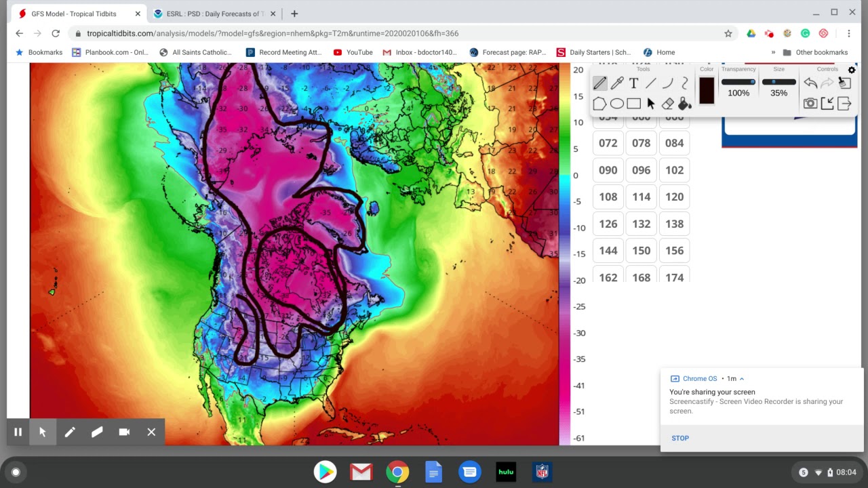Undo the last drawing stroke
Image resolution: width=868 pixels, height=488 pixels.
point(810,83)
